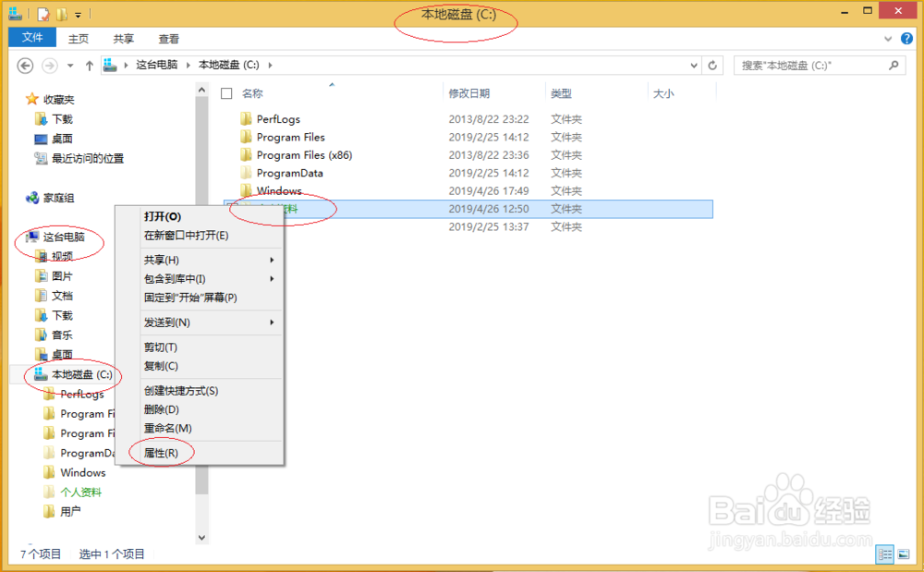This screenshot has width=924, height=572.
Task: Click the back navigation arrow
Action: (x=25, y=65)
